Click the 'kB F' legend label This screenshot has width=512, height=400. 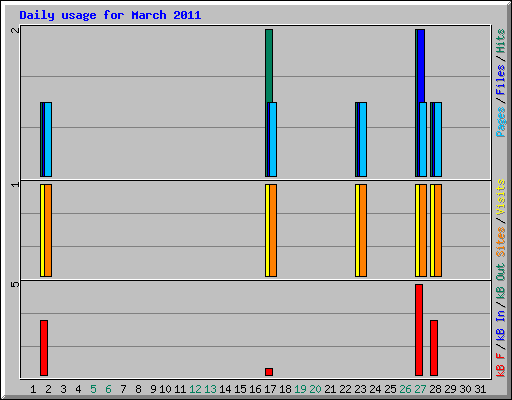(x=500, y=364)
